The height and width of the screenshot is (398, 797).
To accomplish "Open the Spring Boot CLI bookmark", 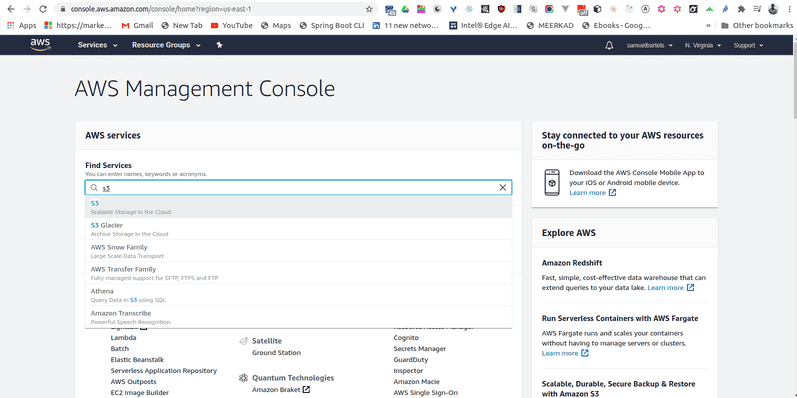I will (332, 25).
